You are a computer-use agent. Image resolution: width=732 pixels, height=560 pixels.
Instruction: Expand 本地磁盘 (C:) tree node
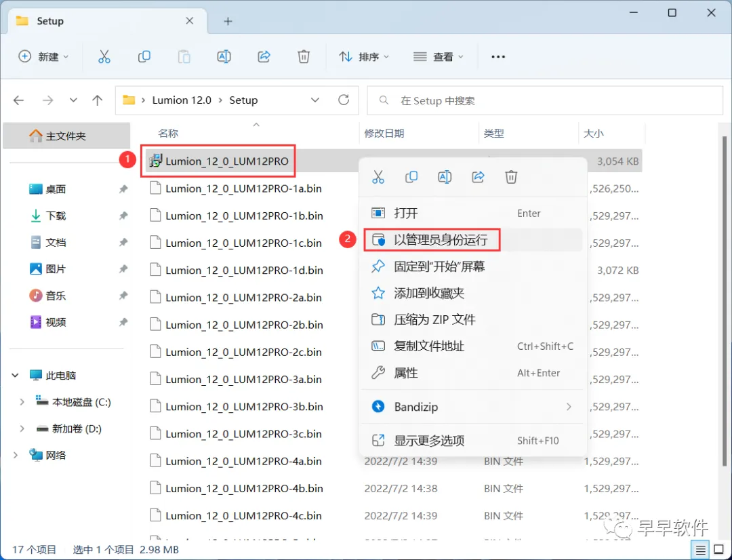tap(22, 402)
